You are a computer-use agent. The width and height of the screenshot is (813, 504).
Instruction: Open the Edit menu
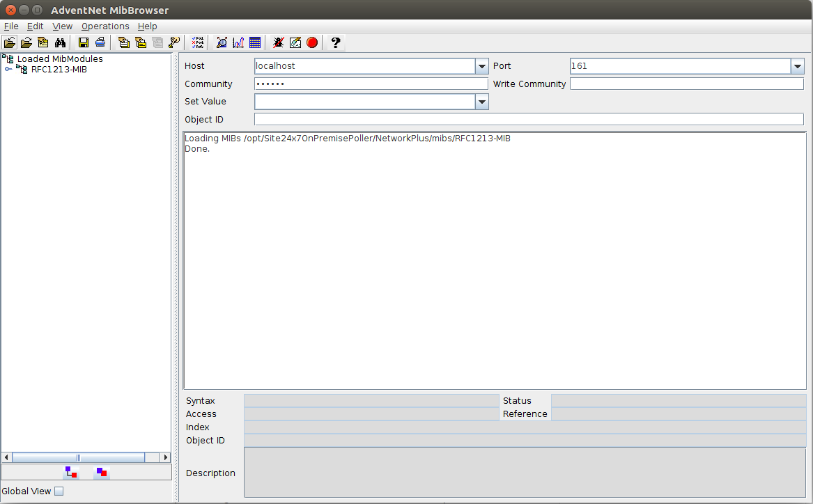pyautogui.click(x=35, y=26)
